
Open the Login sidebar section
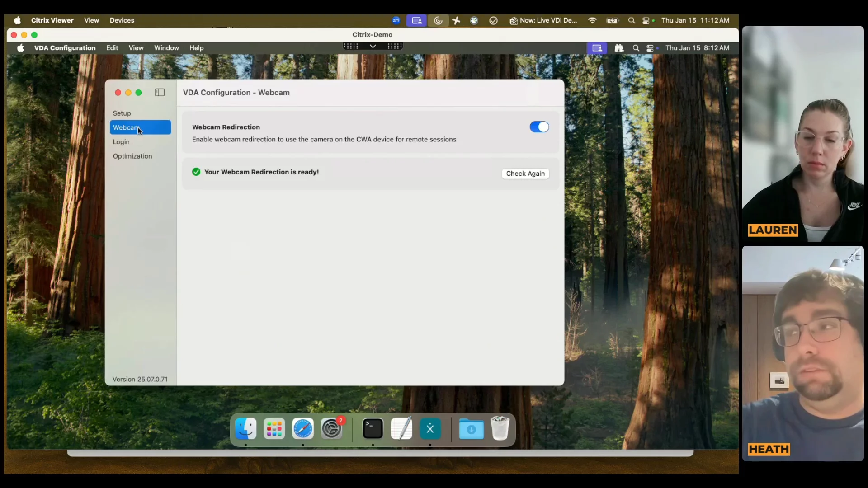click(x=121, y=142)
